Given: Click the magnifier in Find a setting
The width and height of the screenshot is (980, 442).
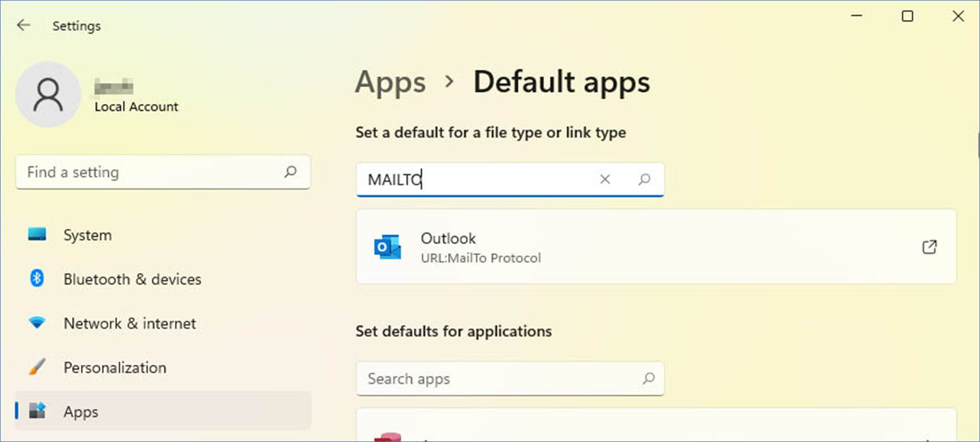Looking at the screenshot, I should (x=290, y=172).
